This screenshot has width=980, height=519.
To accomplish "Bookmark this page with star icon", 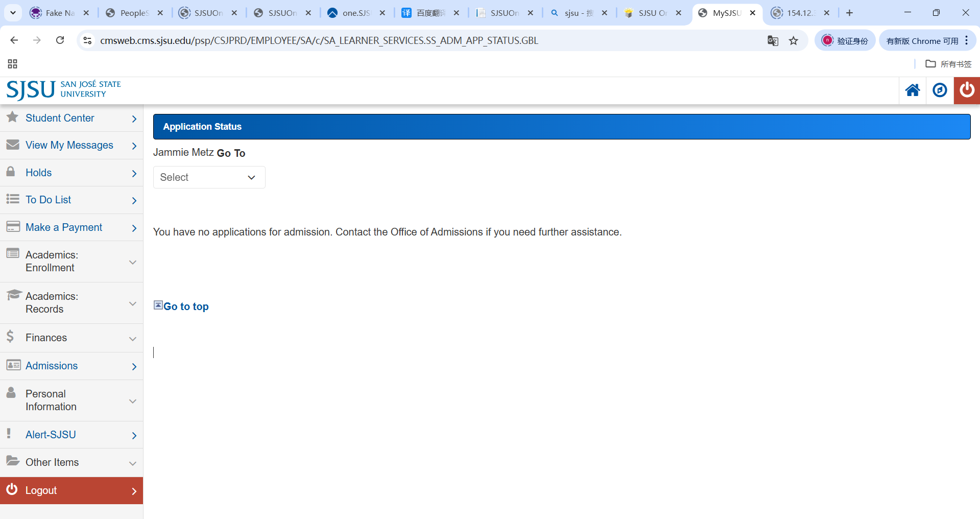I will pyautogui.click(x=793, y=41).
